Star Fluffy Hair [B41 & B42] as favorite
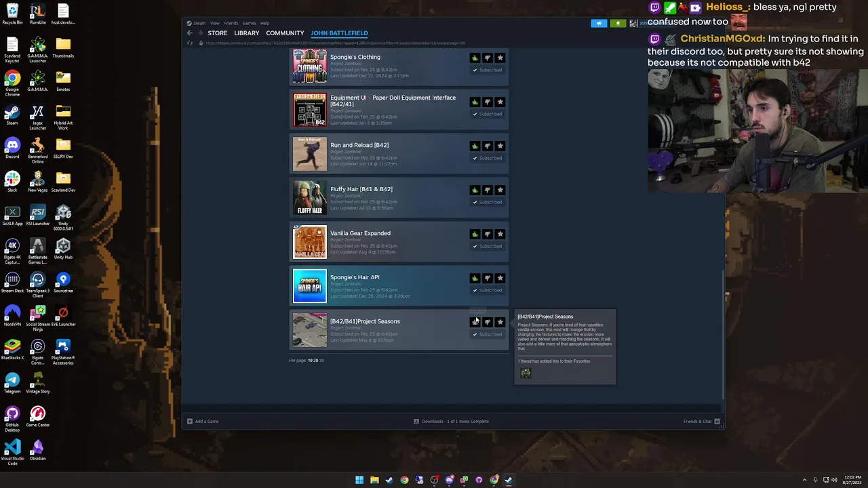Image resolution: width=868 pixels, height=488 pixels. (500, 190)
